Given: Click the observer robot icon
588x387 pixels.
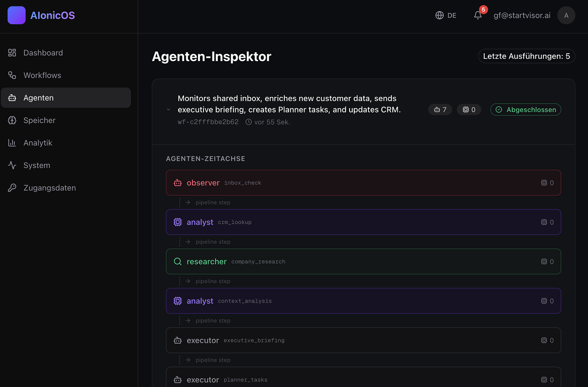Looking at the screenshot, I should (177, 183).
